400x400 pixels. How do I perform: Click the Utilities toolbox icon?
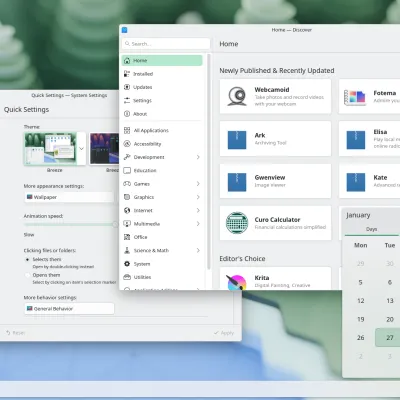coord(127,277)
